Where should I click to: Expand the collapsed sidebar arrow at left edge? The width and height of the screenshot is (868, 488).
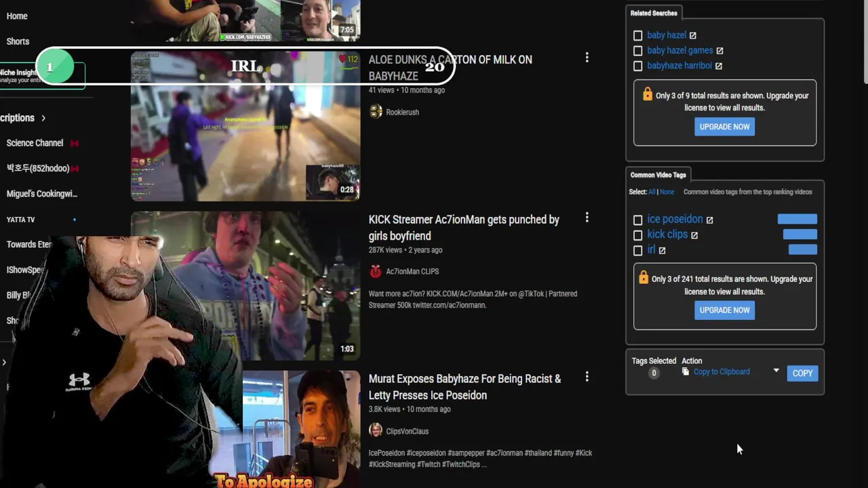coord(4,363)
